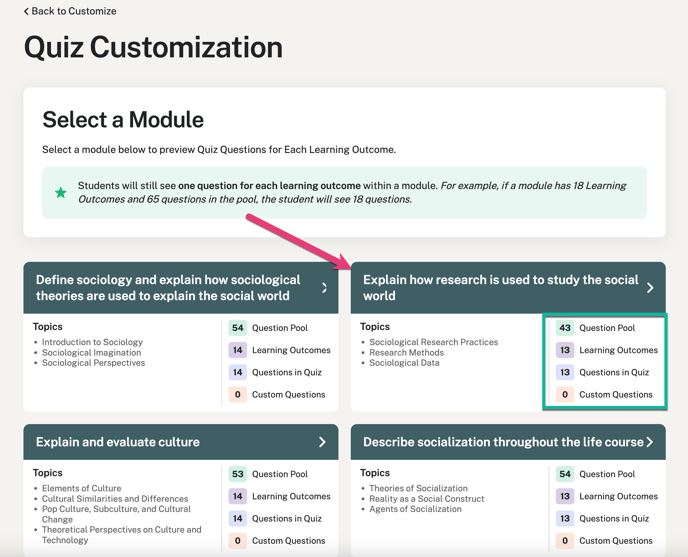Screen dimensions: 688x557
Task: Click 43 Question Pool badge in research card
Action: point(565,328)
